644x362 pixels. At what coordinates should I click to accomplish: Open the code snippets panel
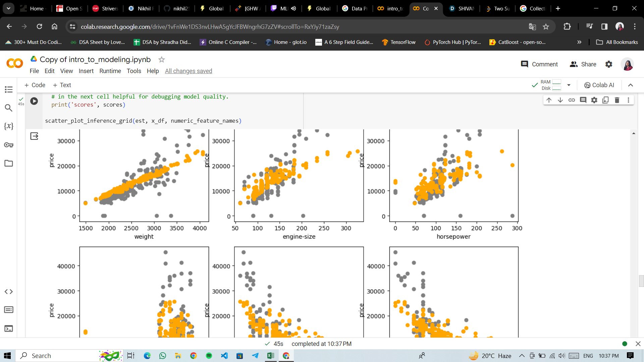point(9,292)
